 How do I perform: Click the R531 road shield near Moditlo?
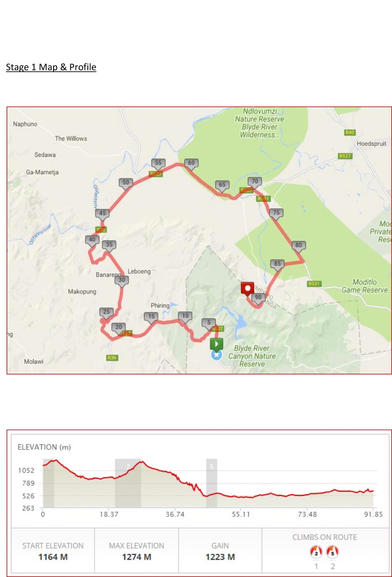(x=314, y=284)
